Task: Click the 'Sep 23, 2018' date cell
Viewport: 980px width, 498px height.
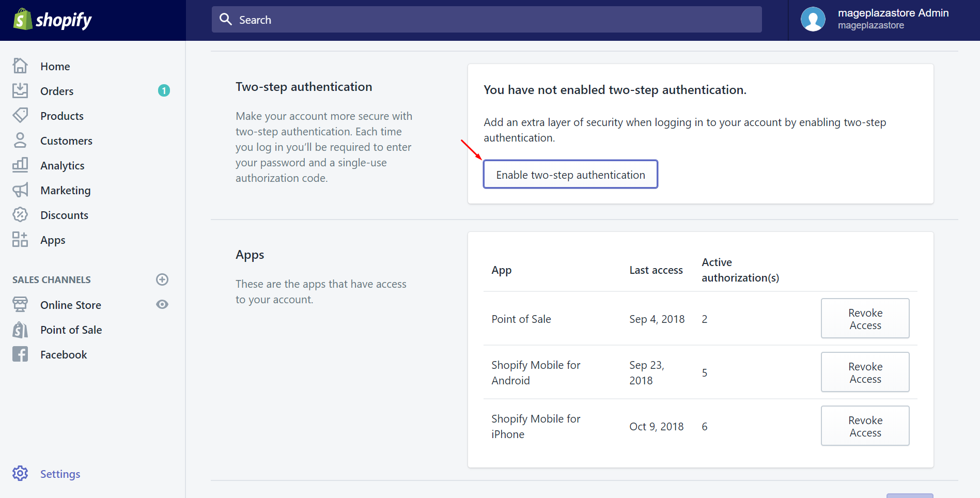Action: coord(647,372)
